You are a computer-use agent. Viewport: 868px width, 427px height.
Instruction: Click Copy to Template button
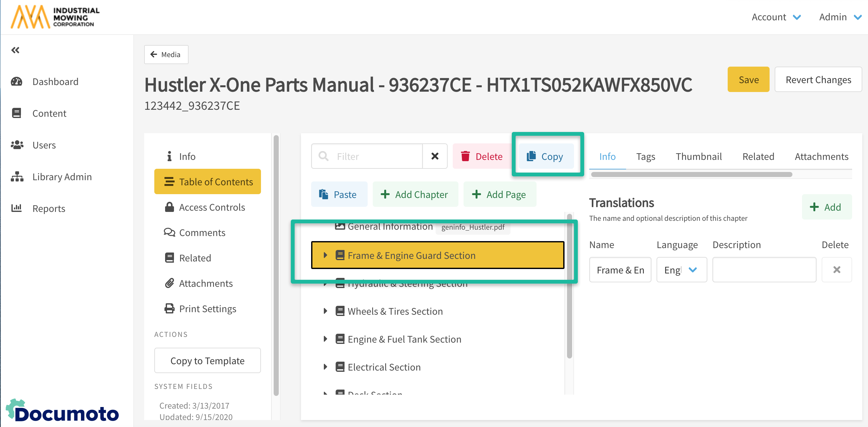pos(207,360)
